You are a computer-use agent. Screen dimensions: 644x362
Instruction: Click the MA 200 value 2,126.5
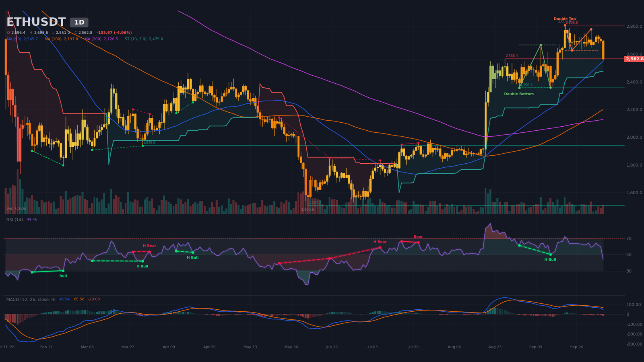pos(111,39)
